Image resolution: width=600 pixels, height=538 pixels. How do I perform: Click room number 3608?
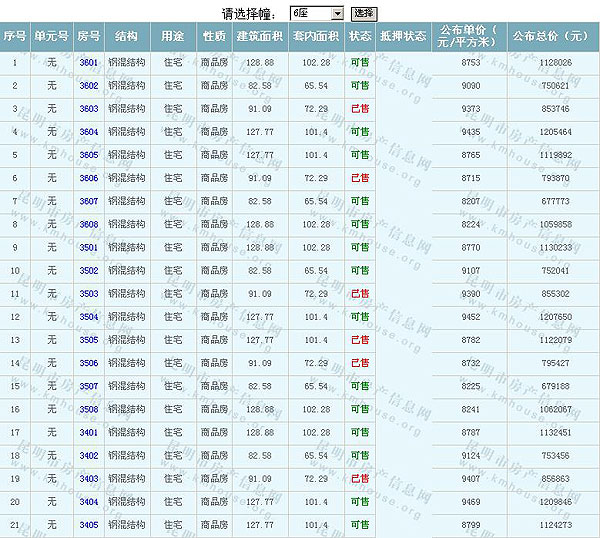tap(89, 224)
